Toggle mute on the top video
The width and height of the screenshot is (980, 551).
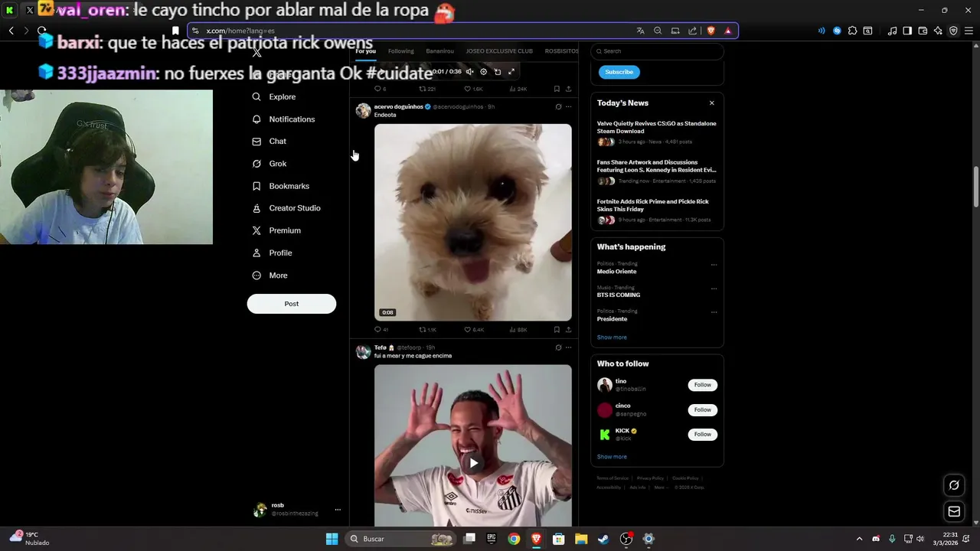click(469, 72)
